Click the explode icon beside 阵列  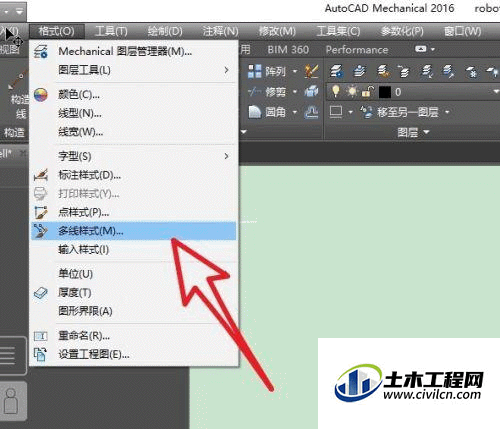tap(311, 71)
